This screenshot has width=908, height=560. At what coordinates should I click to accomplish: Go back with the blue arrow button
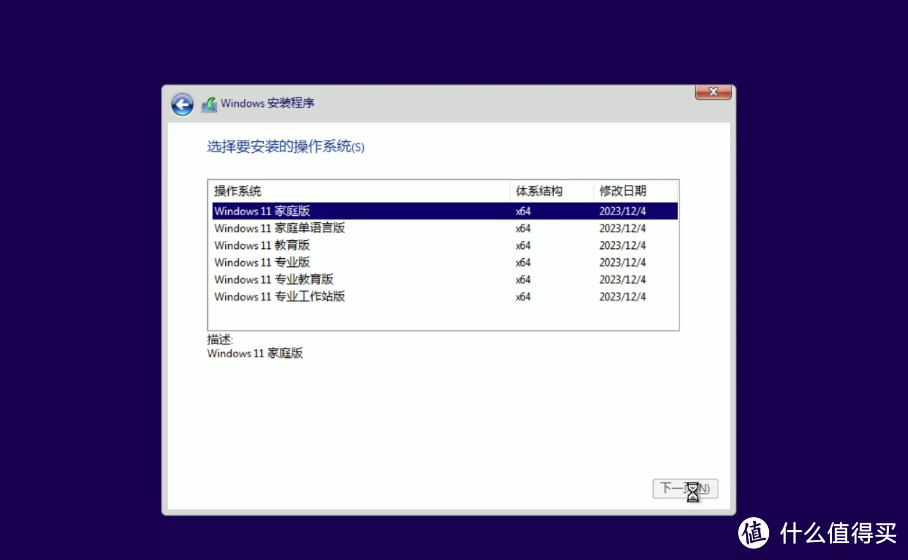(x=182, y=105)
